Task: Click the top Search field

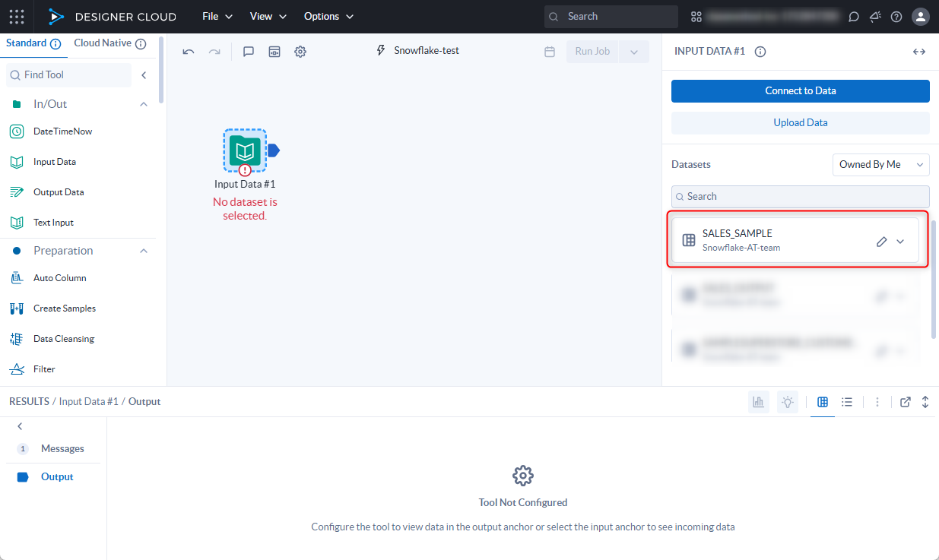Action: click(611, 16)
